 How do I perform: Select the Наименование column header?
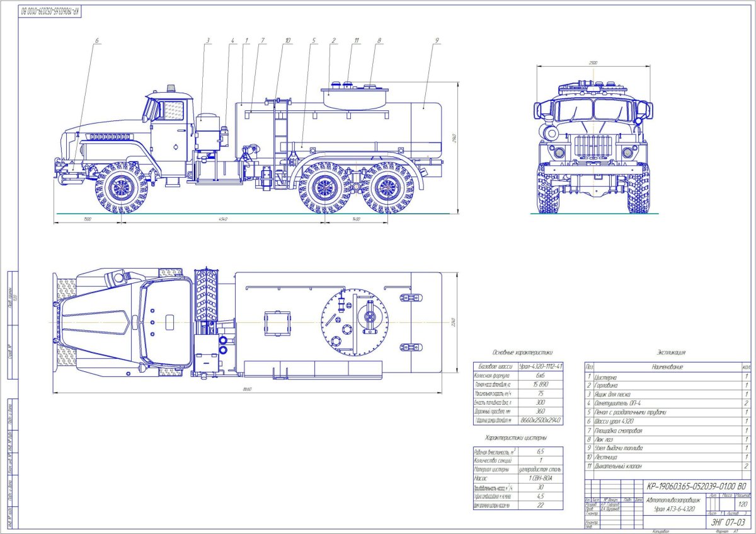pos(667,368)
